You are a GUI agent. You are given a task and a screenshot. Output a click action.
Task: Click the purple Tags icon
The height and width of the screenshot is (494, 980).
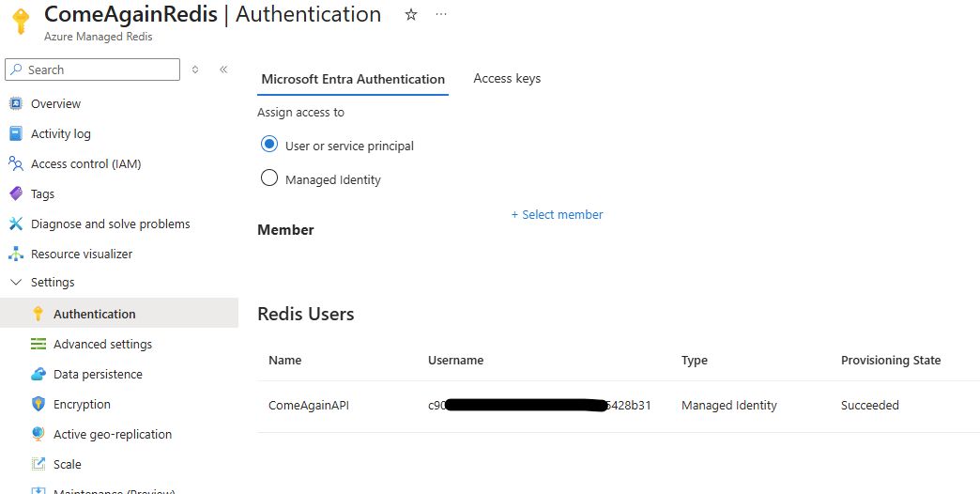pos(16,193)
